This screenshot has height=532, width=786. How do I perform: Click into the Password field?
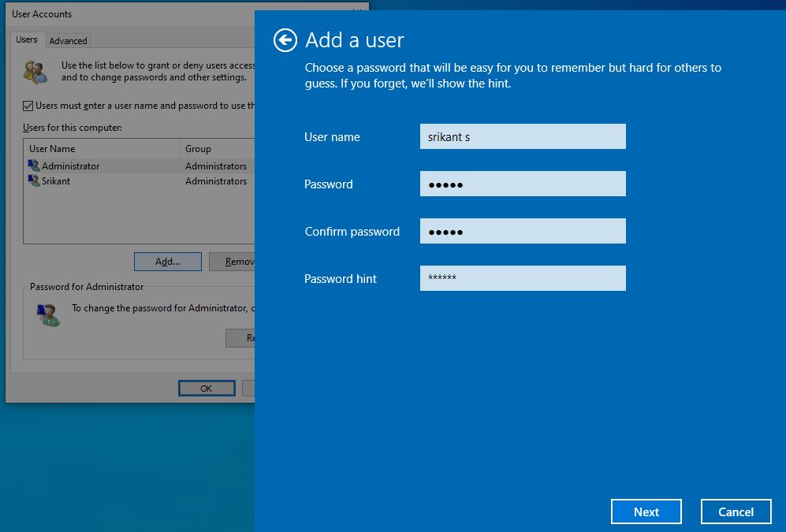522,184
